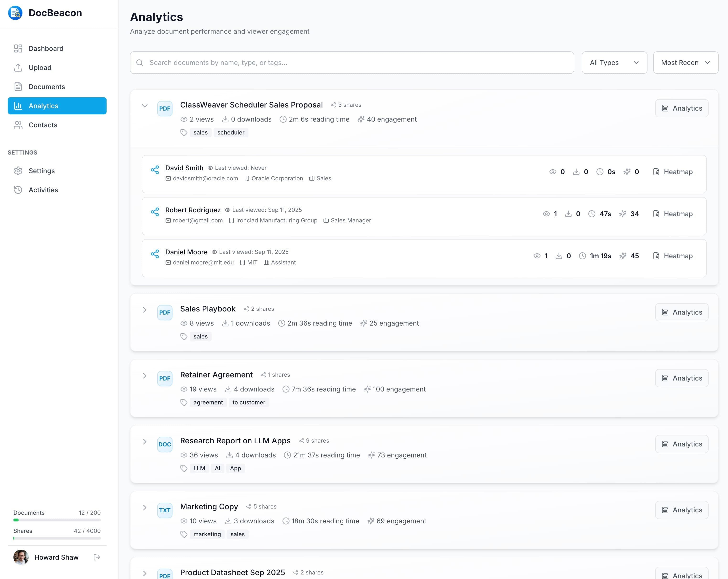Select the Analytics bar-chart icon in sidebar
This screenshot has width=728, height=579.
point(18,106)
